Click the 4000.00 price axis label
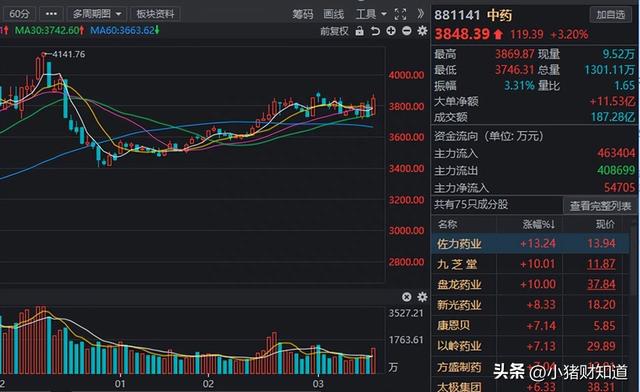 (x=406, y=76)
